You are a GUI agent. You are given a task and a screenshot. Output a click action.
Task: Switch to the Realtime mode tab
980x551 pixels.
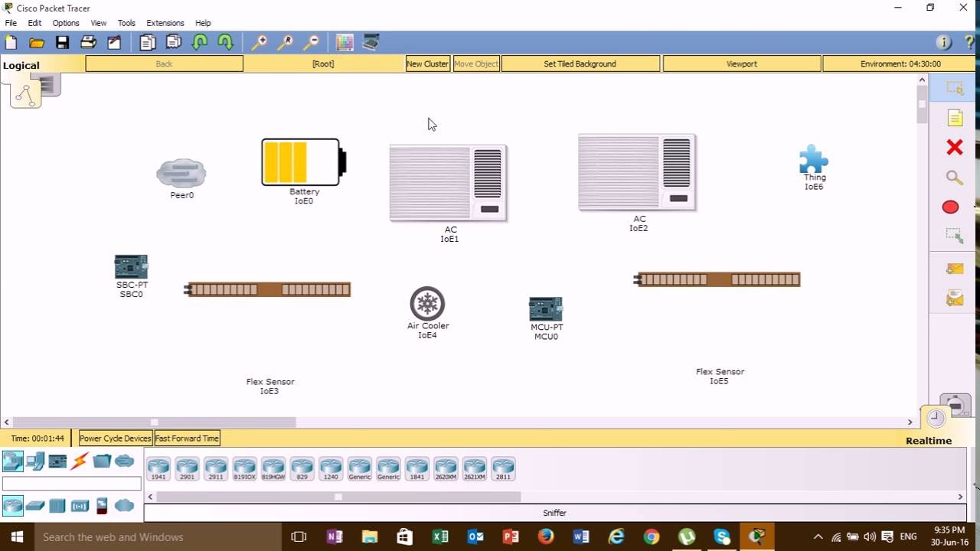coord(929,440)
